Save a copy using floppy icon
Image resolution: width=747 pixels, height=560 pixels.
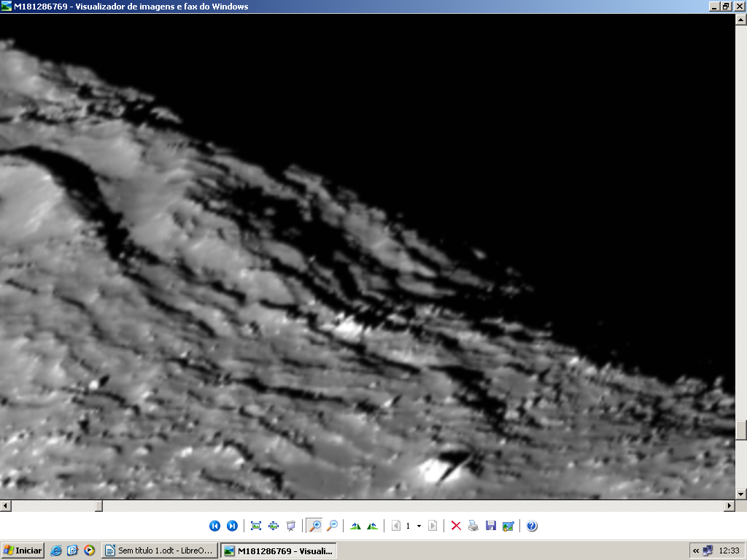(491, 526)
